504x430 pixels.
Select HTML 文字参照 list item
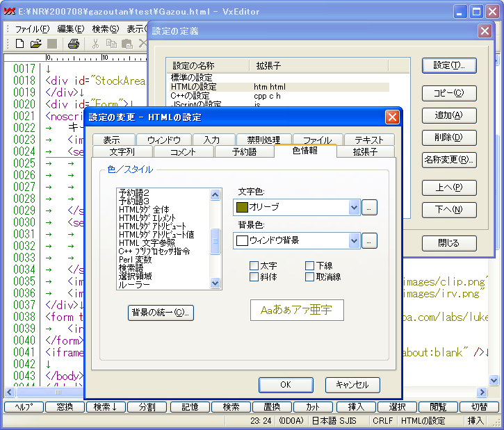pyautogui.click(x=147, y=242)
